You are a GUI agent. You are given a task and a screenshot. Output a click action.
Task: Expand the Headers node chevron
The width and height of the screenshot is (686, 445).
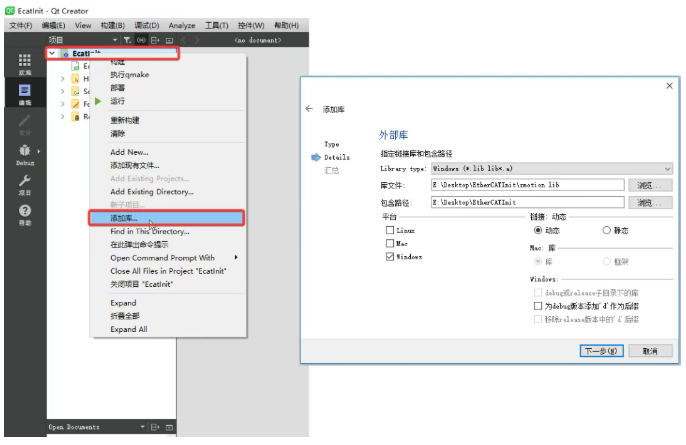(x=63, y=79)
